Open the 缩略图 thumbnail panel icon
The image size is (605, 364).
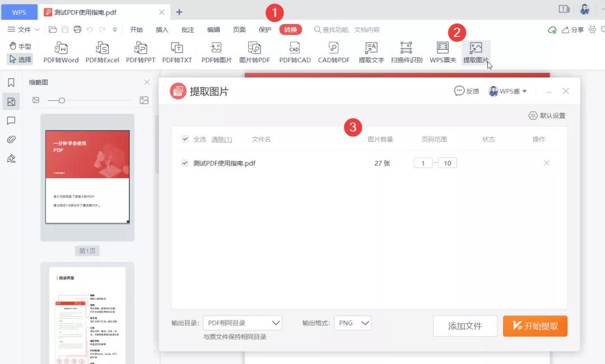coord(11,101)
